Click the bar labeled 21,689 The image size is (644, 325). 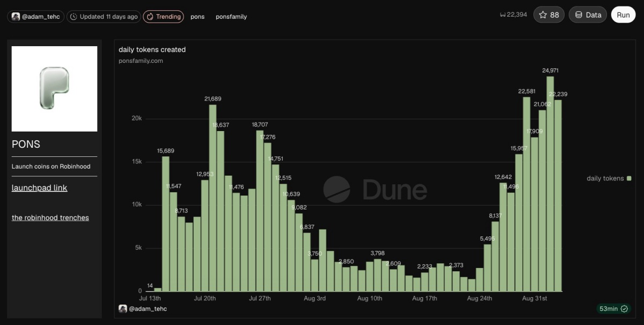tap(213, 198)
